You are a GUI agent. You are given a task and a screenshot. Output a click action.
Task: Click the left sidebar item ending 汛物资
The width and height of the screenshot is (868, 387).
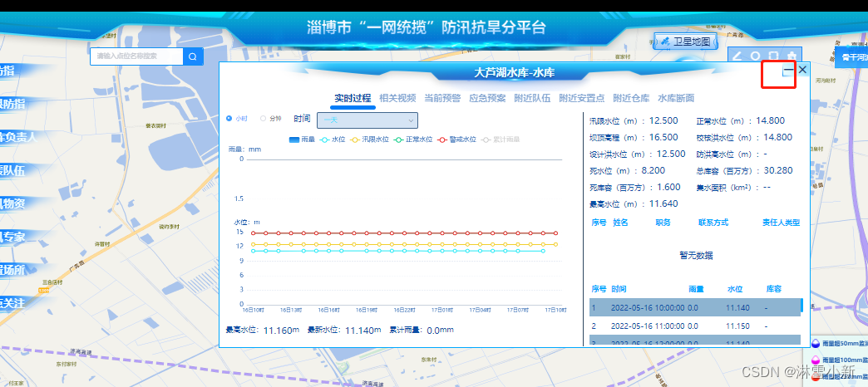(14, 203)
